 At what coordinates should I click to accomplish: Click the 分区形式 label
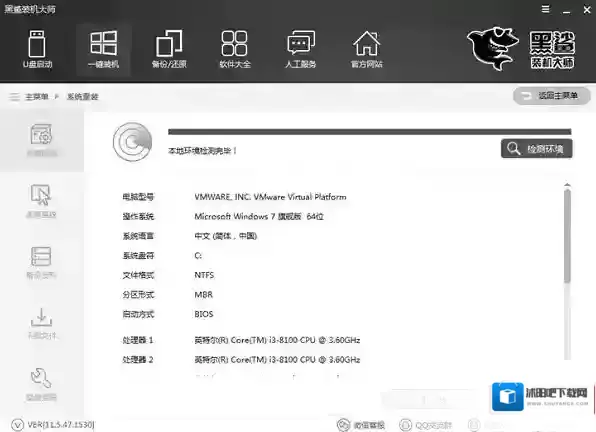138,295
